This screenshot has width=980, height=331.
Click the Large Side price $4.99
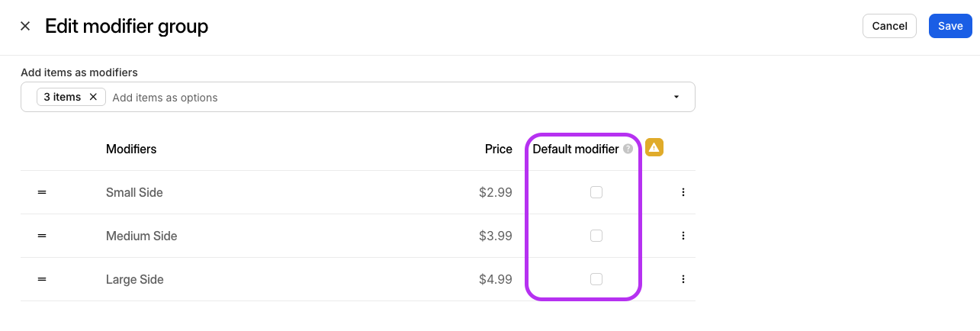point(495,279)
